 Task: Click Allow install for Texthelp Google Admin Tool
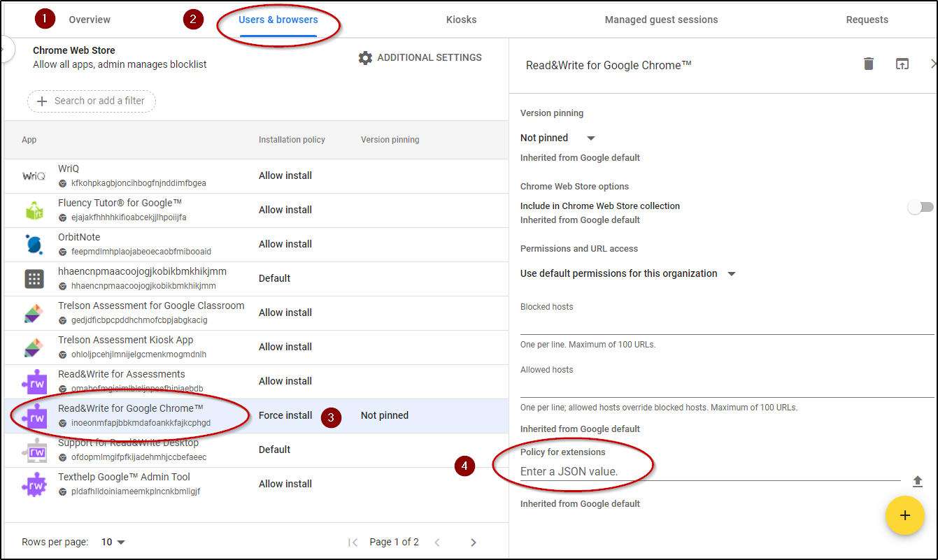coord(285,484)
